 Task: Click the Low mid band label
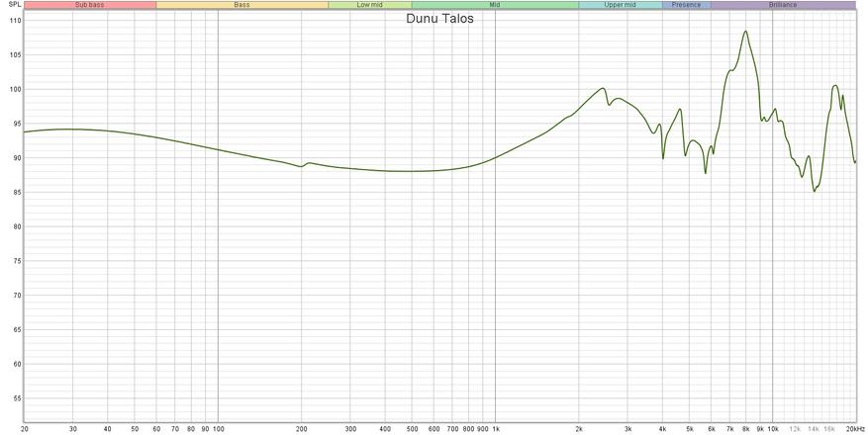370,5
